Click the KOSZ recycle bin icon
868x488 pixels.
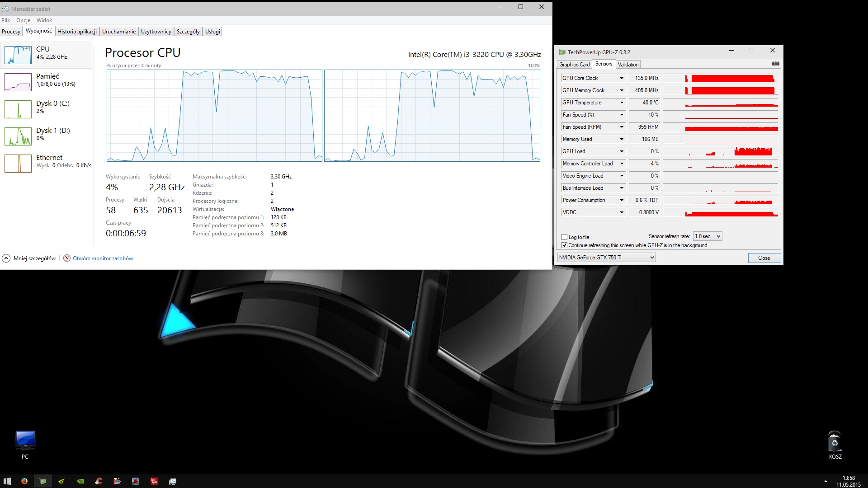[835, 442]
